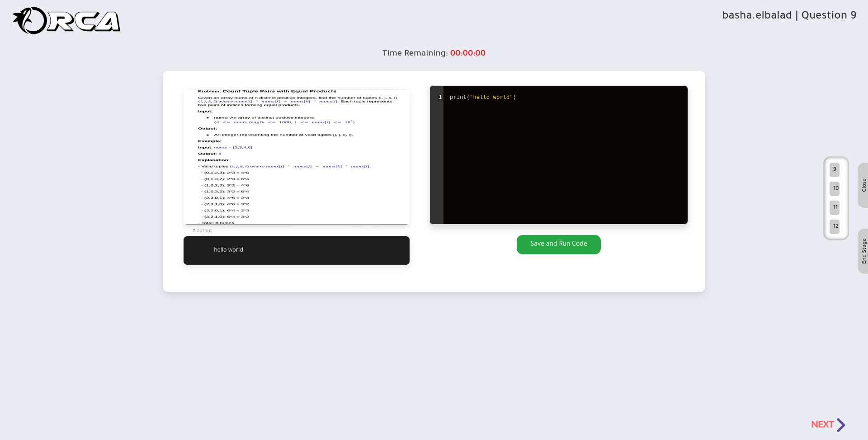Select question 11 in the side panel
Viewport: 868px width, 440px height.
point(835,207)
